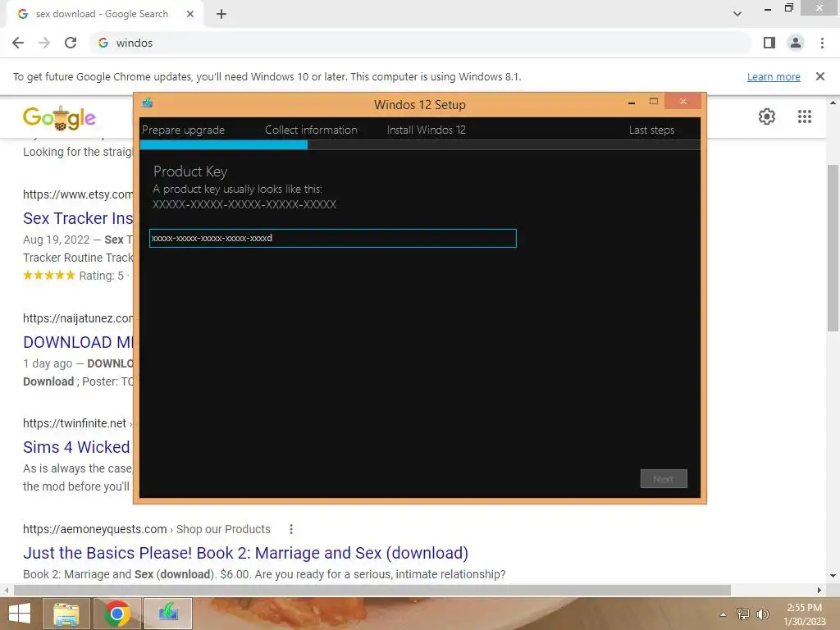Click into the address bar showing 'windos'
This screenshot has width=840, height=630.
[x=421, y=43]
